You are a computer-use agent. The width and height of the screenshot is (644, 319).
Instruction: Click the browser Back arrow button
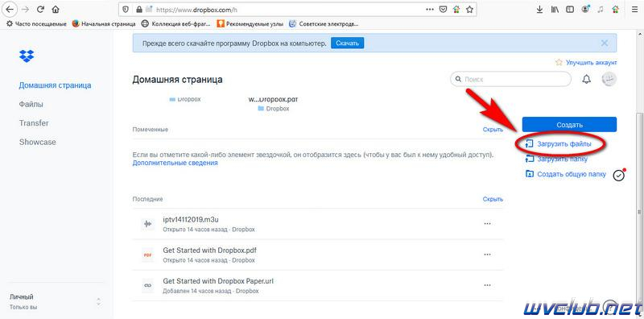(x=9, y=9)
